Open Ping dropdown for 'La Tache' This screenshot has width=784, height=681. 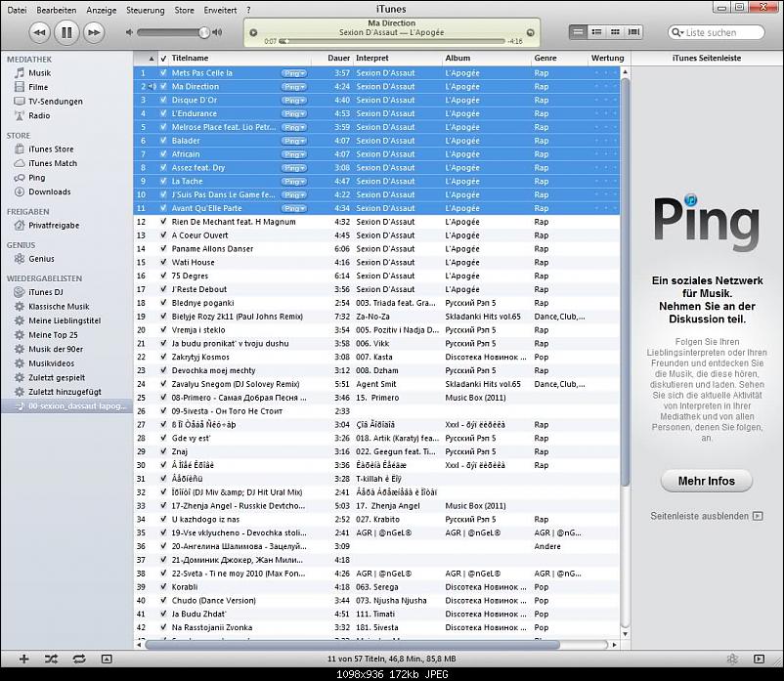pyautogui.click(x=293, y=181)
